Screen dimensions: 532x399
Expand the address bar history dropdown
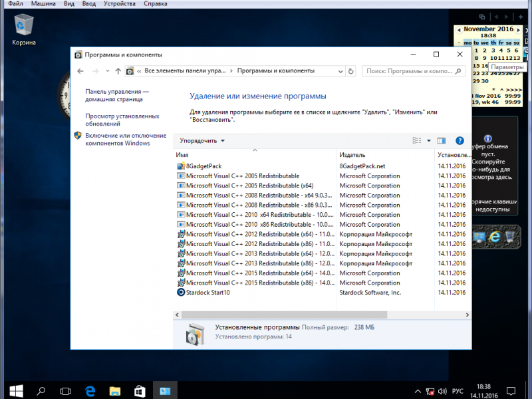340,71
